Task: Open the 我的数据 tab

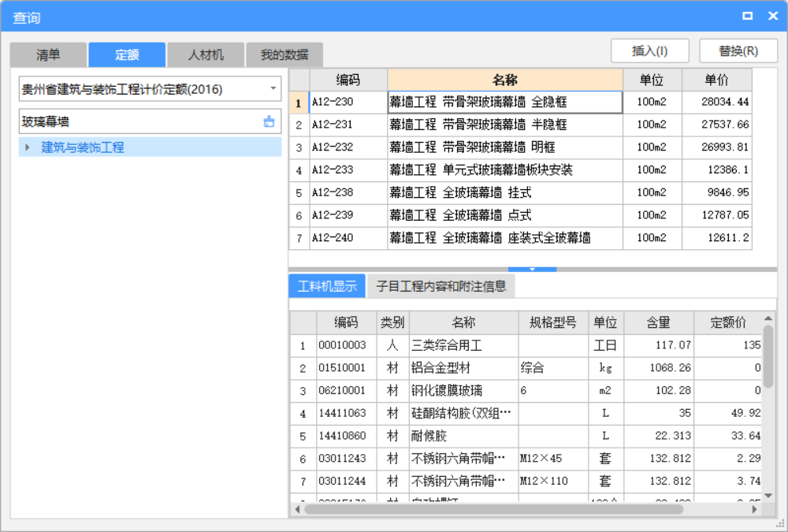Action: click(284, 54)
